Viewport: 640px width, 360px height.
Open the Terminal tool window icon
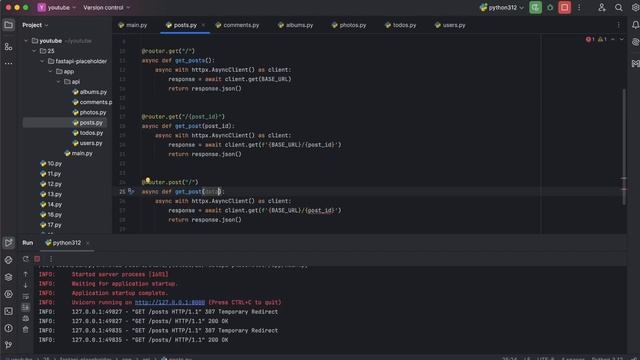(8, 311)
